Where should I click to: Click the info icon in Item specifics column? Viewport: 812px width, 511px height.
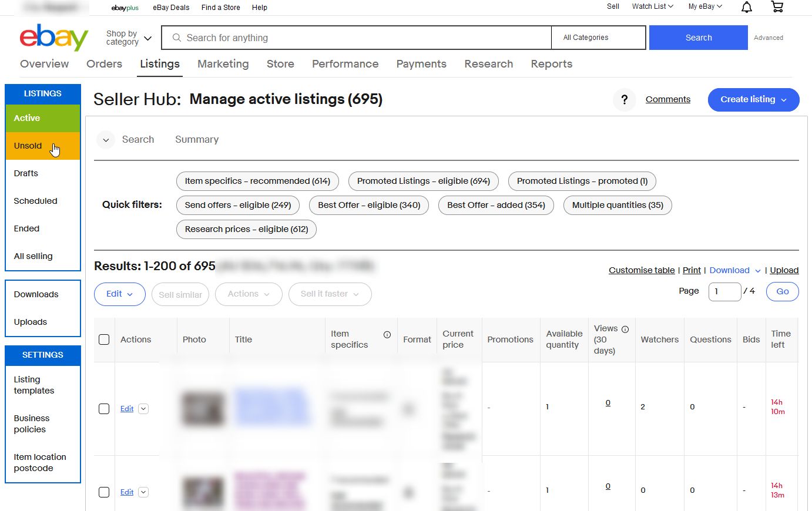click(x=387, y=334)
